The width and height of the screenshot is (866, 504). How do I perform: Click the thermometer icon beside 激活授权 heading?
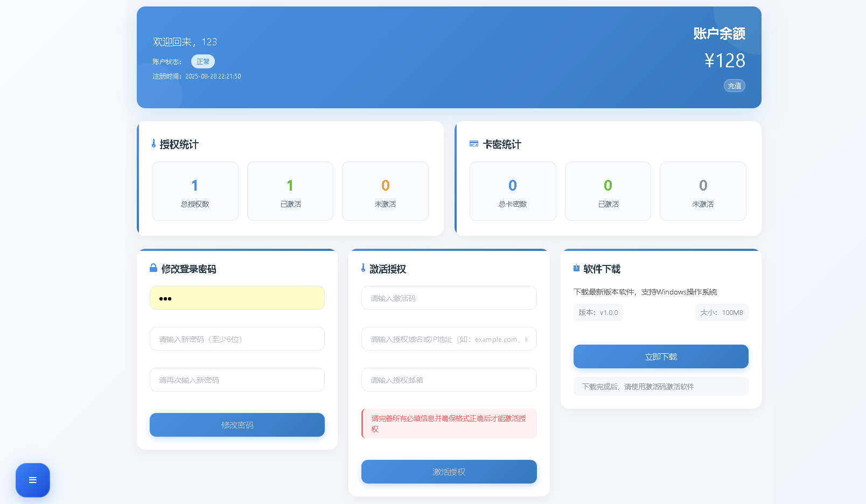point(364,268)
